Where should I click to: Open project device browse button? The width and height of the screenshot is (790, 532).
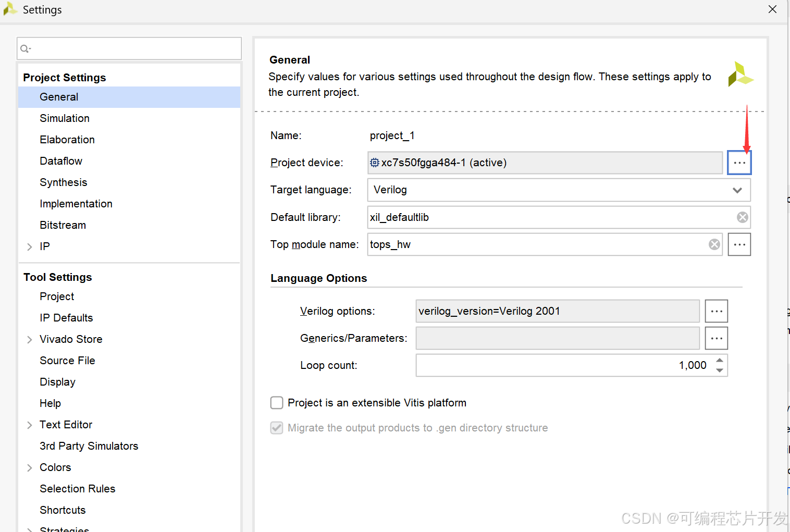click(x=739, y=163)
